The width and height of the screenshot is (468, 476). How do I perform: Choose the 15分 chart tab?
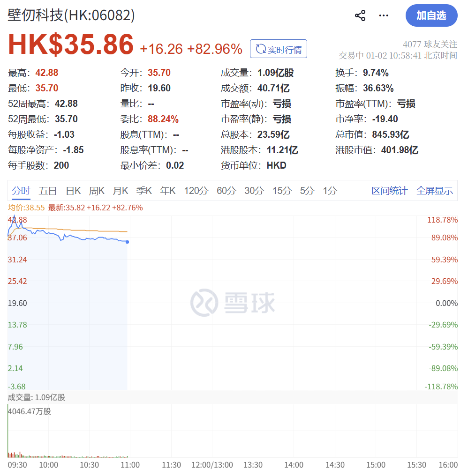282,191
